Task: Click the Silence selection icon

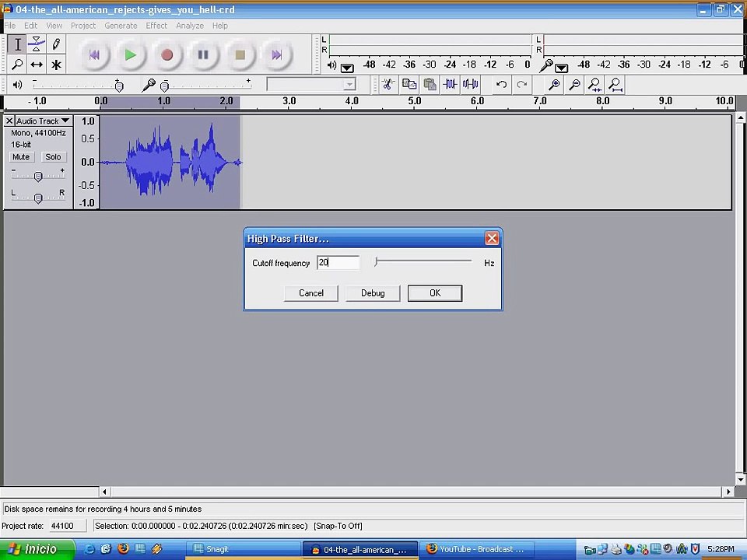Action: click(x=470, y=85)
